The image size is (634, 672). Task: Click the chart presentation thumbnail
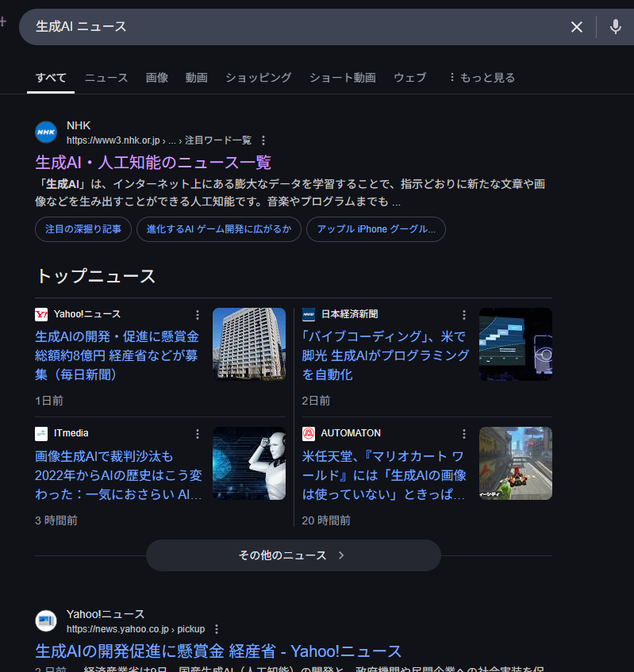click(516, 344)
